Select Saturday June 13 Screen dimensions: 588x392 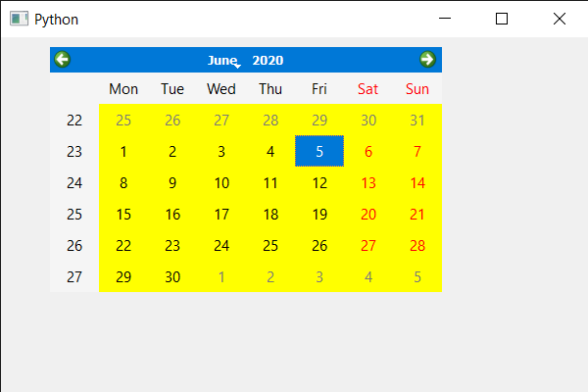tap(368, 182)
